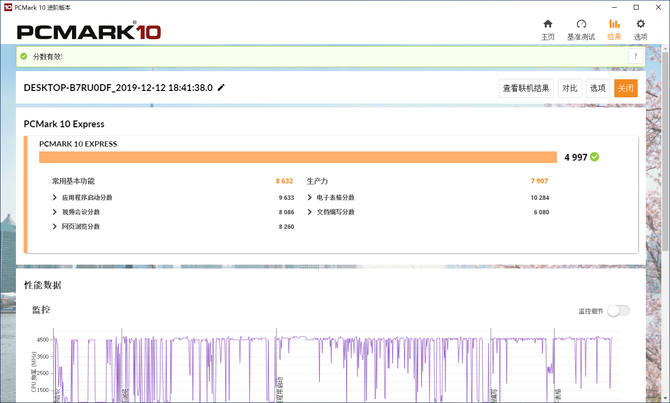This screenshot has height=403, width=670.
Task: Click the 选项 button in result header
Action: click(x=597, y=88)
